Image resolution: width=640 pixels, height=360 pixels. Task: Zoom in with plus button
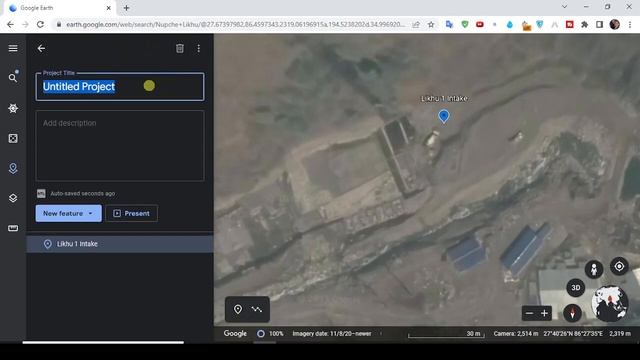click(544, 313)
